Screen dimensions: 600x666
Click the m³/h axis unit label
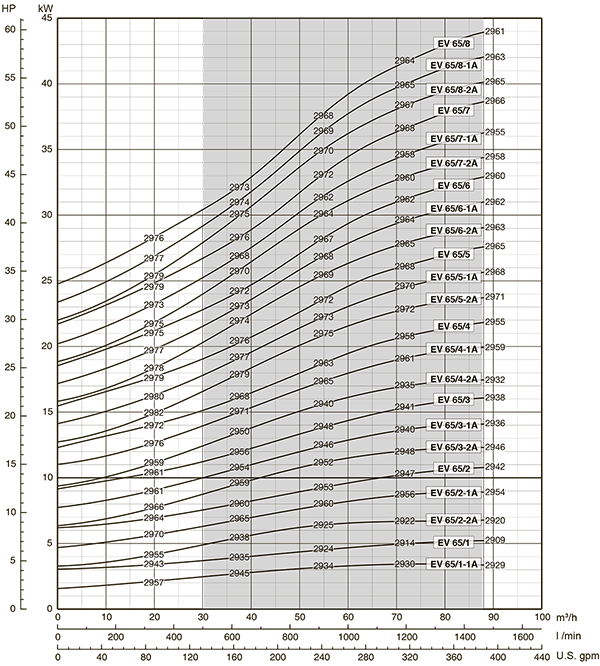click(x=566, y=617)
